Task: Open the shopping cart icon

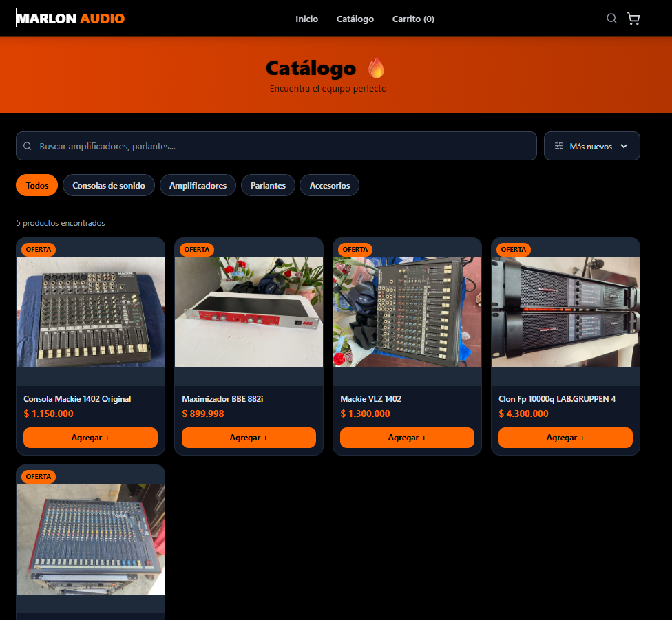Action: (633, 19)
